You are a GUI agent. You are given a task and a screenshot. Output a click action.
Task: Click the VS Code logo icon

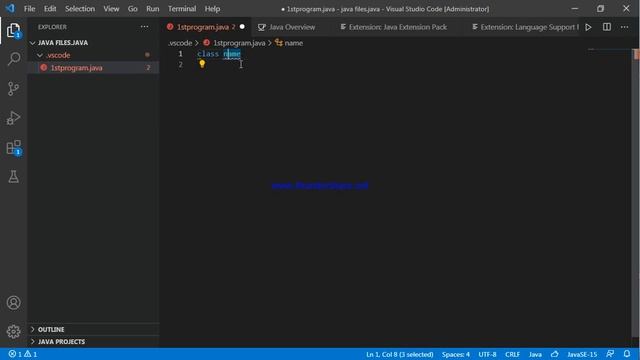point(10,8)
